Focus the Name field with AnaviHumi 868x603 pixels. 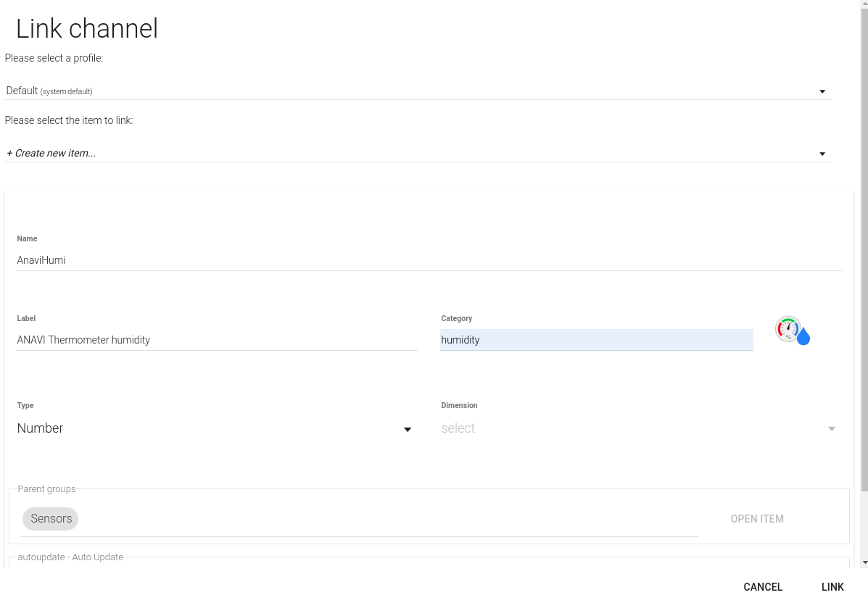tap(429, 260)
